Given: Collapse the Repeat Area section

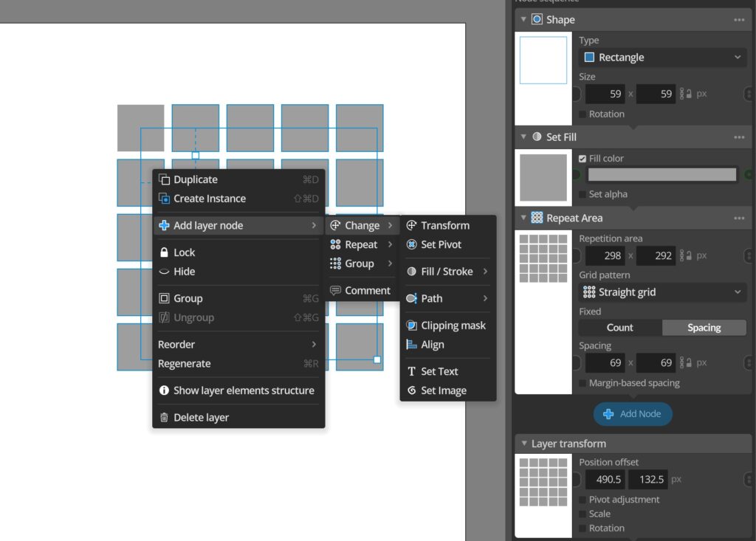Looking at the screenshot, I should point(523,218).
